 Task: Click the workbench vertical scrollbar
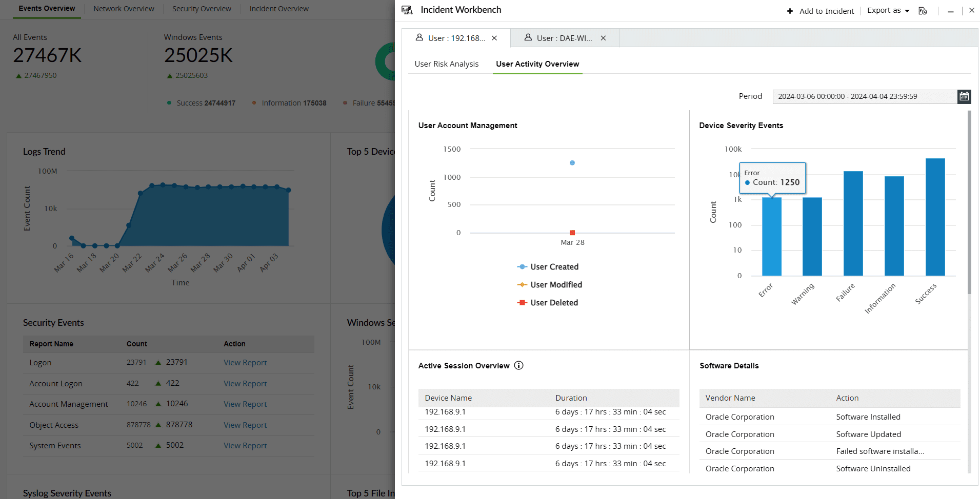969,205
